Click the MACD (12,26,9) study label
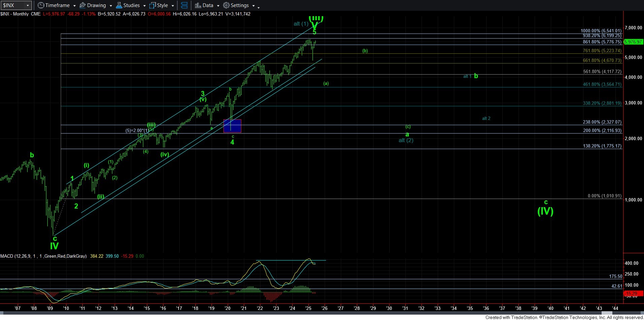Image resolution: width=644 pixels, height=320 pixels. pos(43,256)
